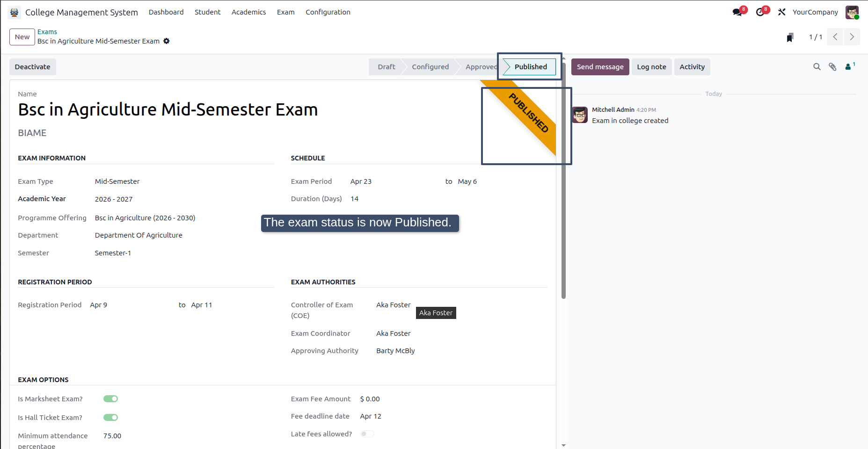Viewport: 868px width, 449px height.
Task: Select the Approved status stage
Action: click(481, 67)
